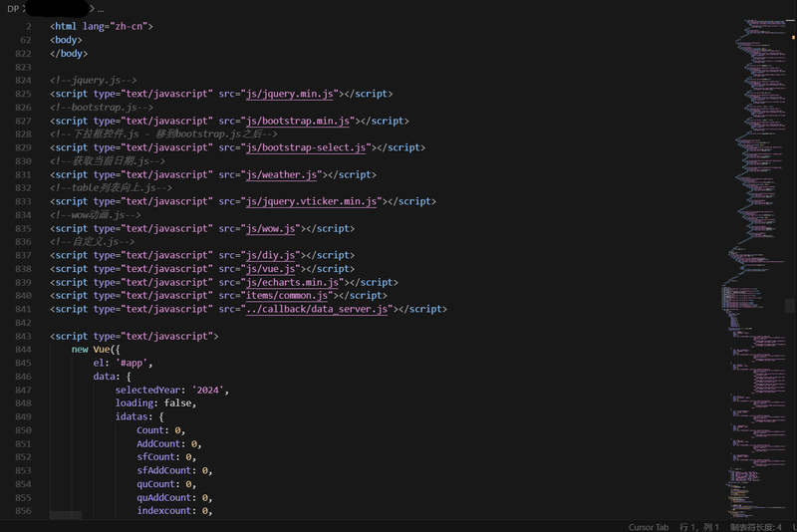Click the DP breadcrumb segment
This screenshot has width=797, height=532.
point(13,8)
